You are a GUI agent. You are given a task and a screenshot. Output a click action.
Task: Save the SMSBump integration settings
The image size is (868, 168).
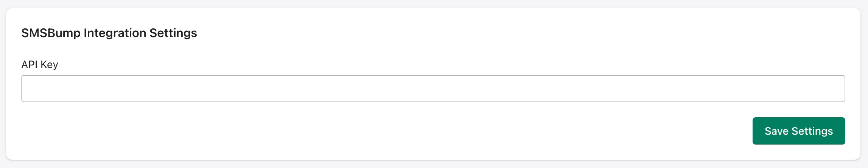(x=798, y=131)
